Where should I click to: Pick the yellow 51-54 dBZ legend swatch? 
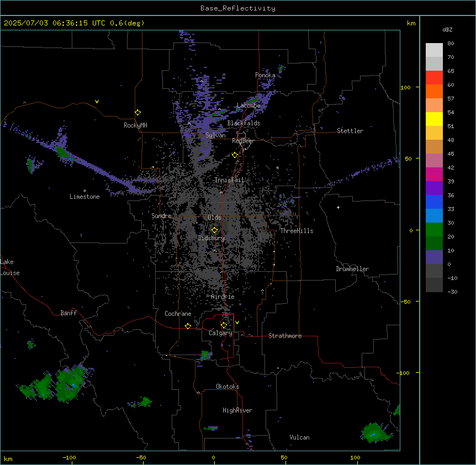(x=434, y=119)
